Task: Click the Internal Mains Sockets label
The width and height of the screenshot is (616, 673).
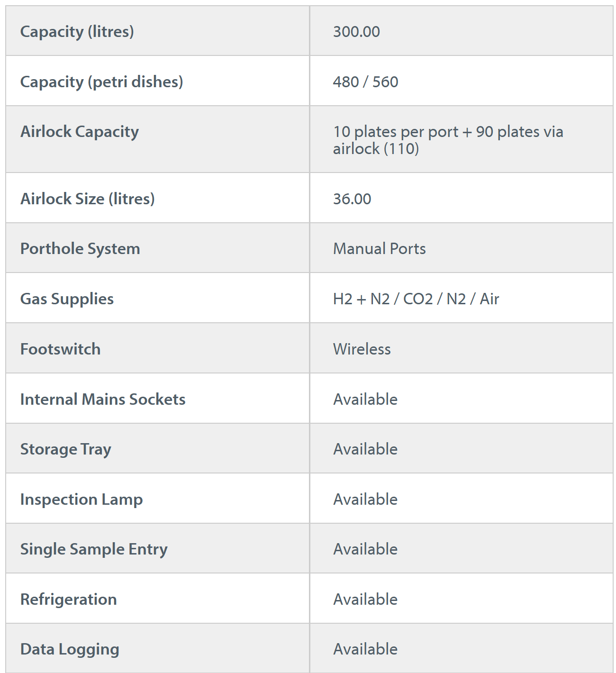Action: (x=103, y=400)
